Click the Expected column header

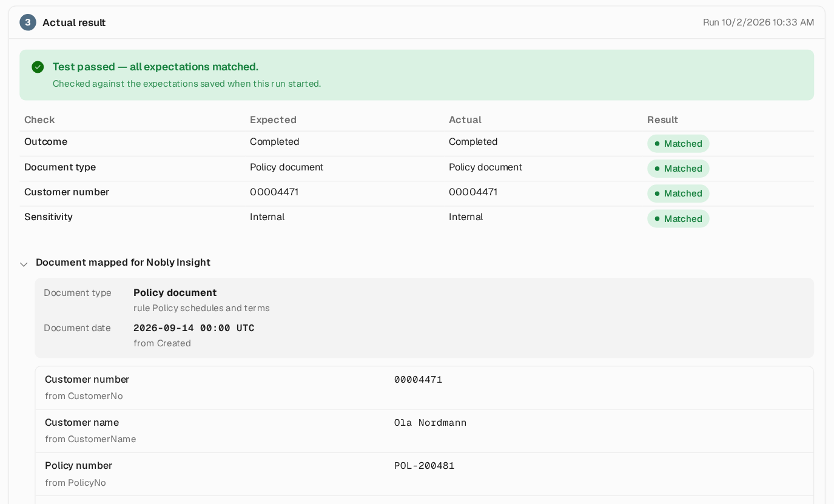273,119
